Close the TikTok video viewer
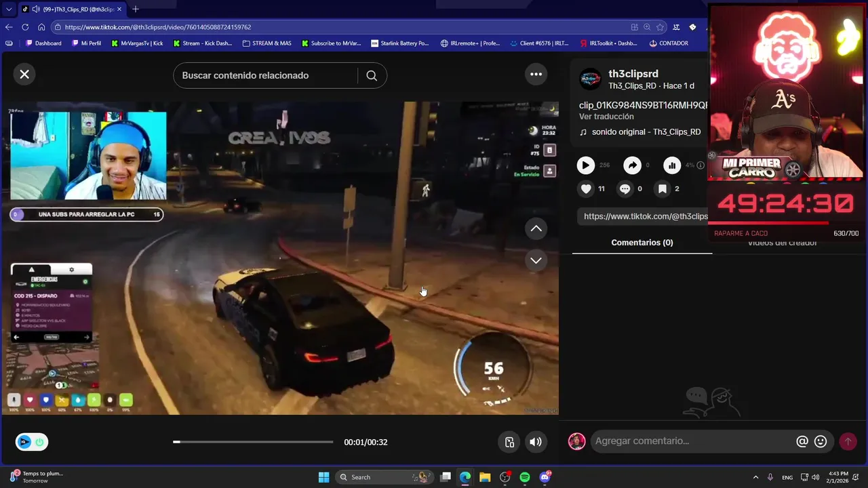This screenshot has width=868, height=488. point(24,75)
